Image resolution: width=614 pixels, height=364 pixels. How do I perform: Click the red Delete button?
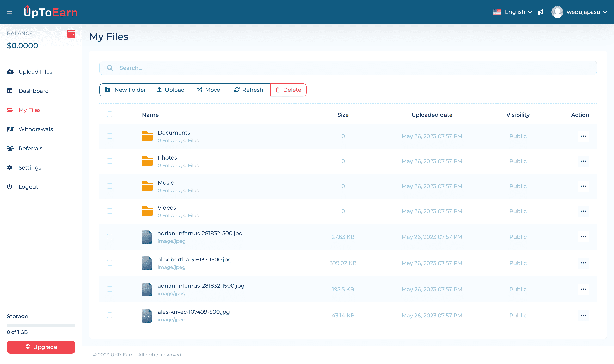(288, 90)
